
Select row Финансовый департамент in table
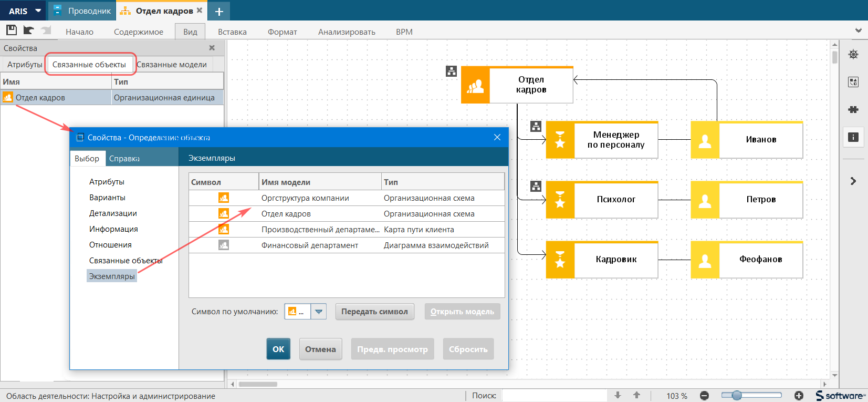[x=347, y=245]
